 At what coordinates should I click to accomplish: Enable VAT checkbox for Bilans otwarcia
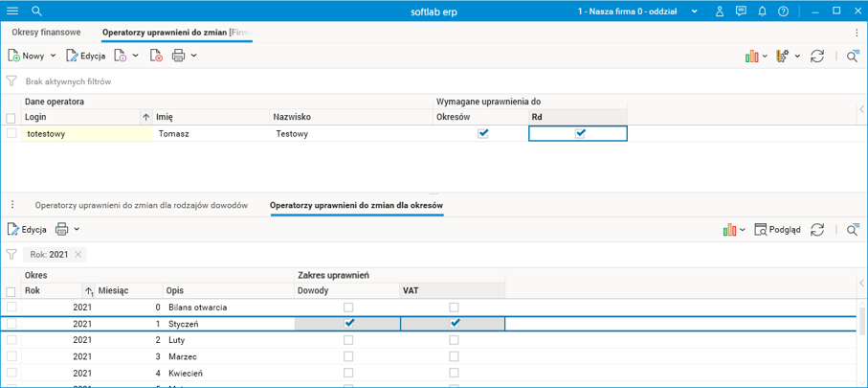(x=454, y=308)
